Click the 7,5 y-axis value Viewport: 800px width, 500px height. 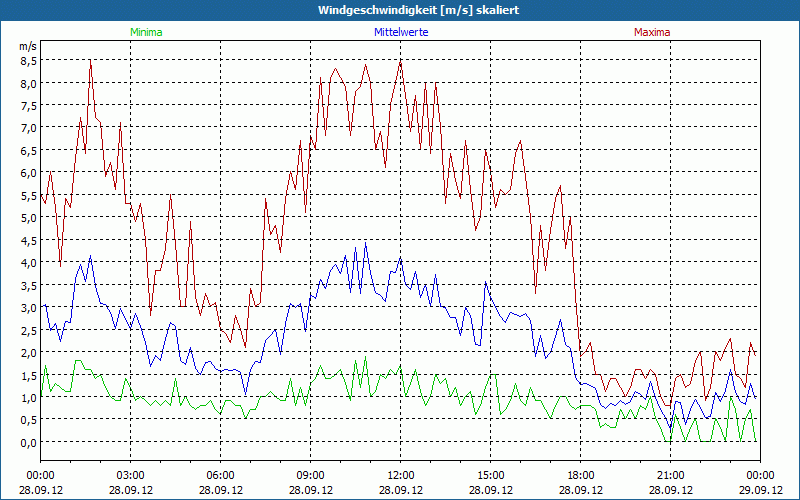29,106
